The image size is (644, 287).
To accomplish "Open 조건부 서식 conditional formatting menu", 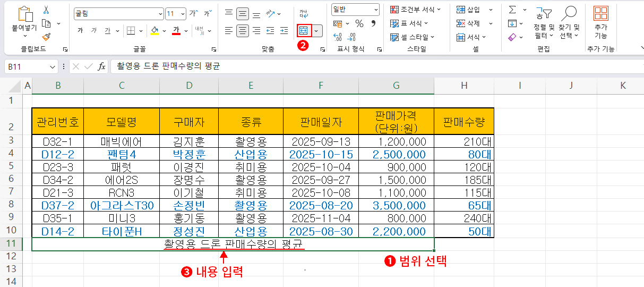I will tap(416, 10).
